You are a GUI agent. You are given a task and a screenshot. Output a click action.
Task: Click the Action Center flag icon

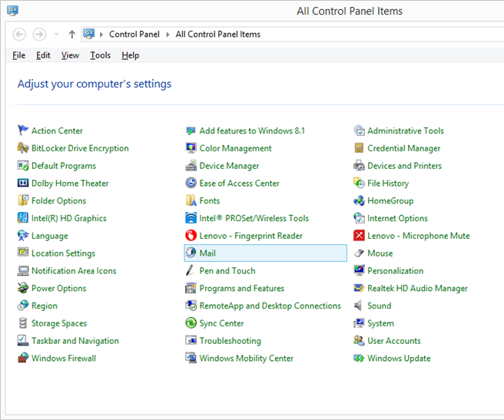tap(23, 131)
